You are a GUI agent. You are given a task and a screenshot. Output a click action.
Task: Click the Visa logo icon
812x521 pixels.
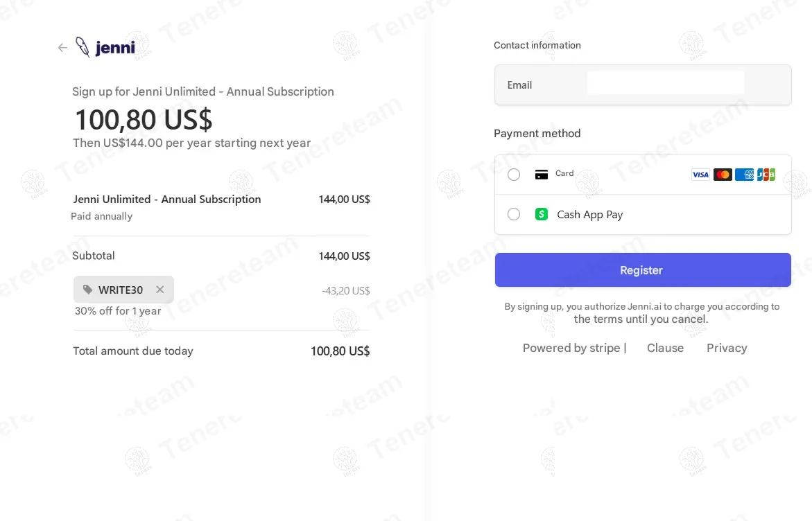coord(700,175)
